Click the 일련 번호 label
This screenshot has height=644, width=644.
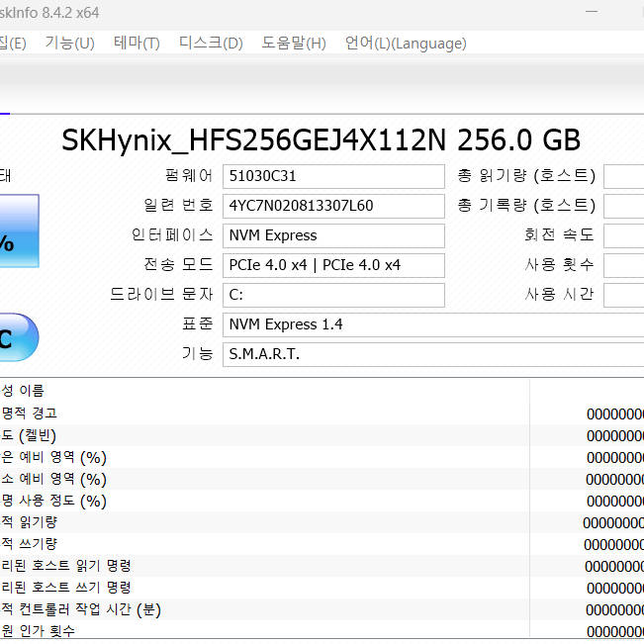click(178, 205)
